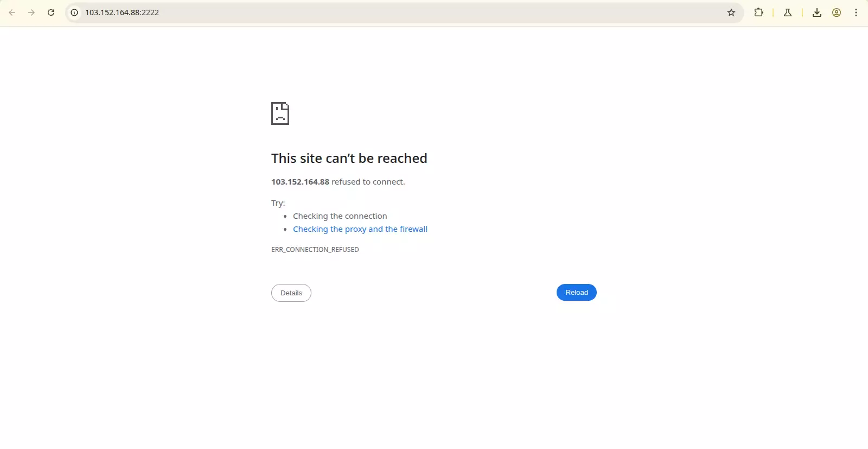868x449 pixels.
Task: Click the 'This site can't be reached' heading
Action: pyautogui.click(x=349, y=159)
